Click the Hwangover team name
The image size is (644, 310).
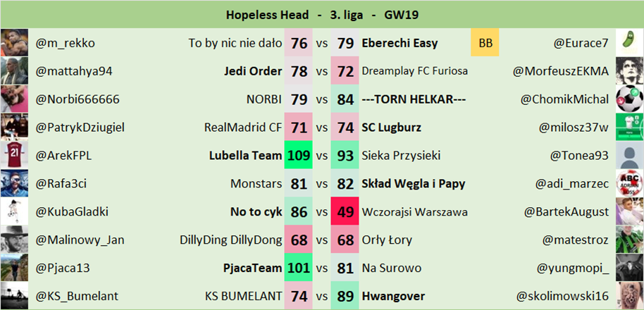click(389, 296)
